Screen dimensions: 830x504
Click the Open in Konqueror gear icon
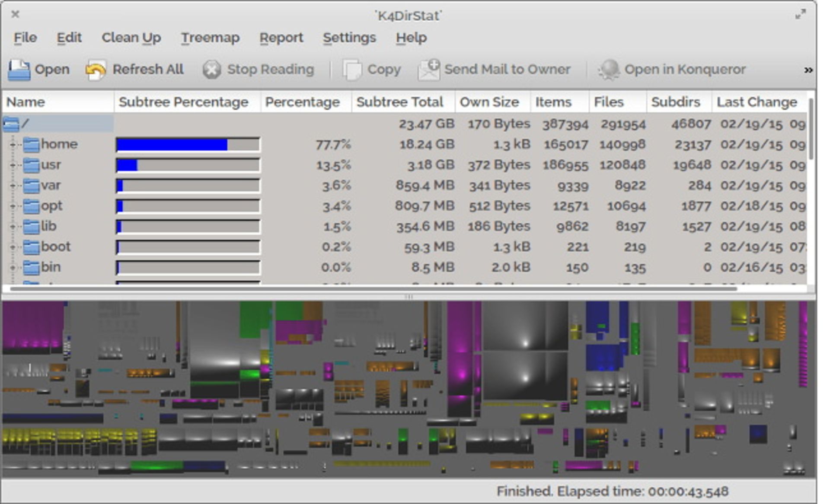(x=609, y=70)
